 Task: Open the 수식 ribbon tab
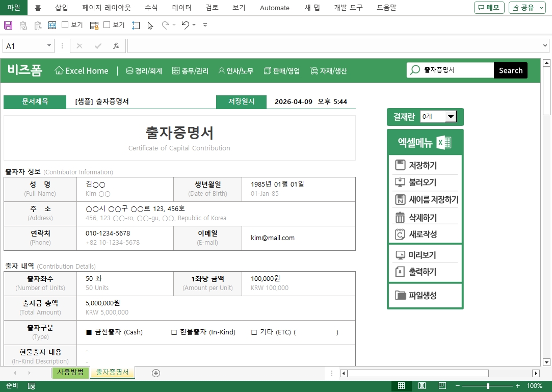(x=151, y=8)
